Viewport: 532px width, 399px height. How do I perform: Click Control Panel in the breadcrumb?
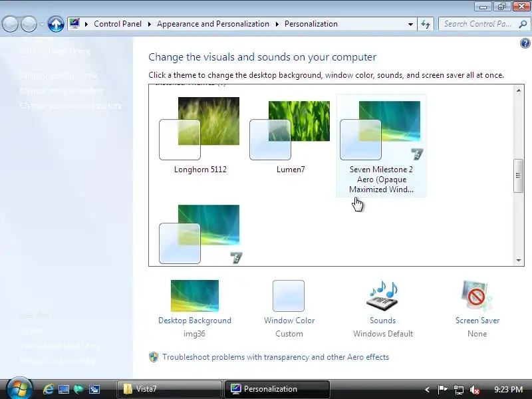point(118,24)
